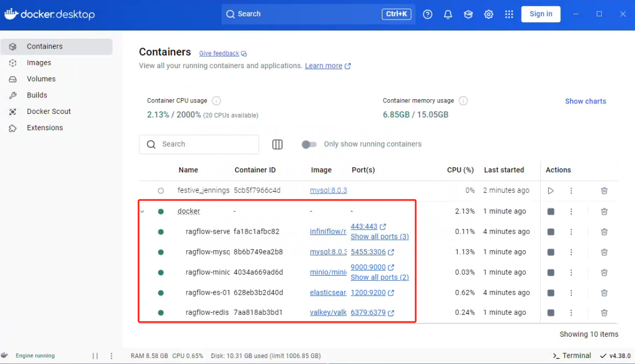Viewport: 635px width, 364px height.
Task: Delete the festive_jennings container
Action: (x=604, y=191)
